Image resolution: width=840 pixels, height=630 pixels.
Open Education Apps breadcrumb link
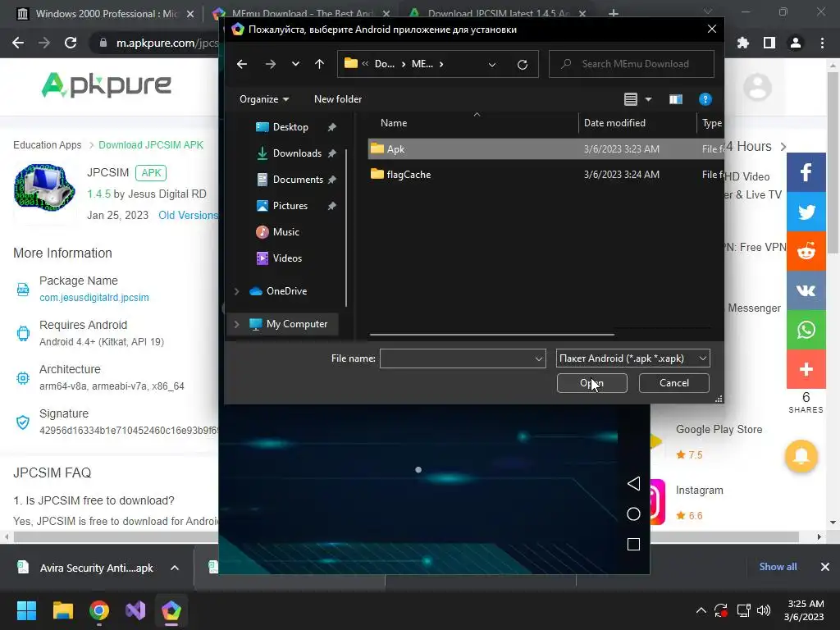click(x=47, y=145)
